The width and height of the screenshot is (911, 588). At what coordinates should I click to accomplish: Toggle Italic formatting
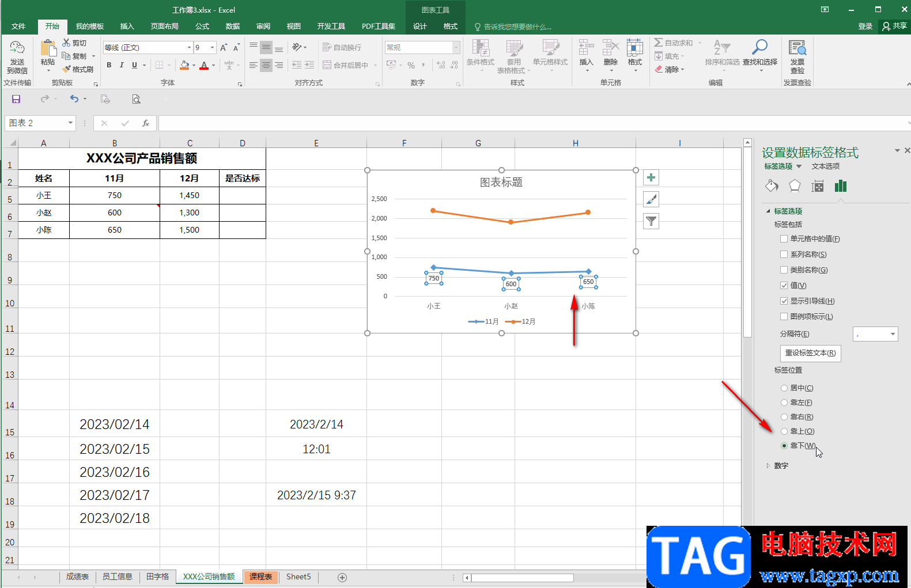point(122,65)
